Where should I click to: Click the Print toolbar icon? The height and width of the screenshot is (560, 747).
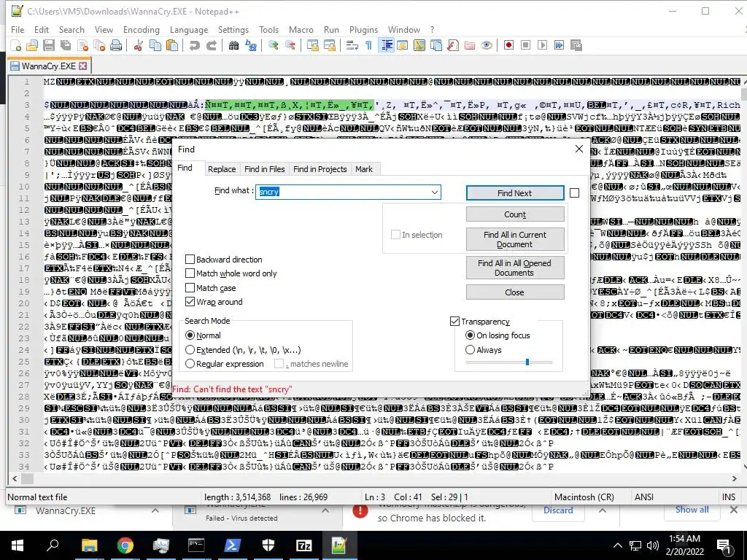[116, 45]
